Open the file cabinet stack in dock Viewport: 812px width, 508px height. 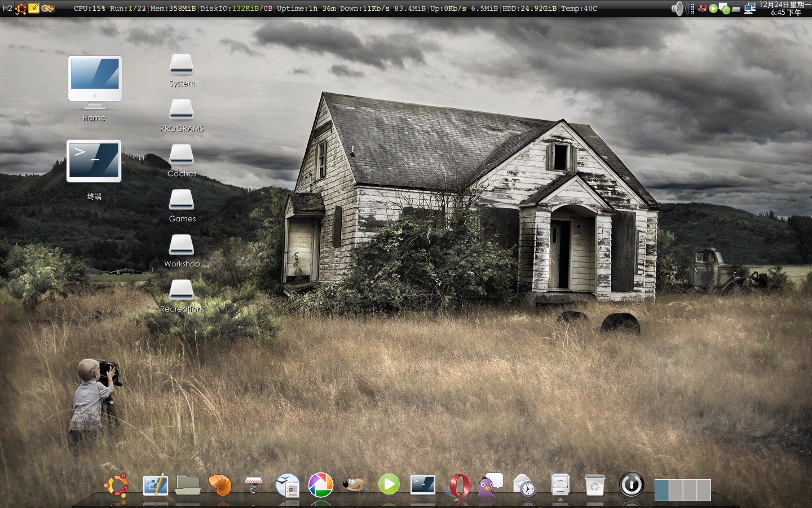click(x=560, y=485)
